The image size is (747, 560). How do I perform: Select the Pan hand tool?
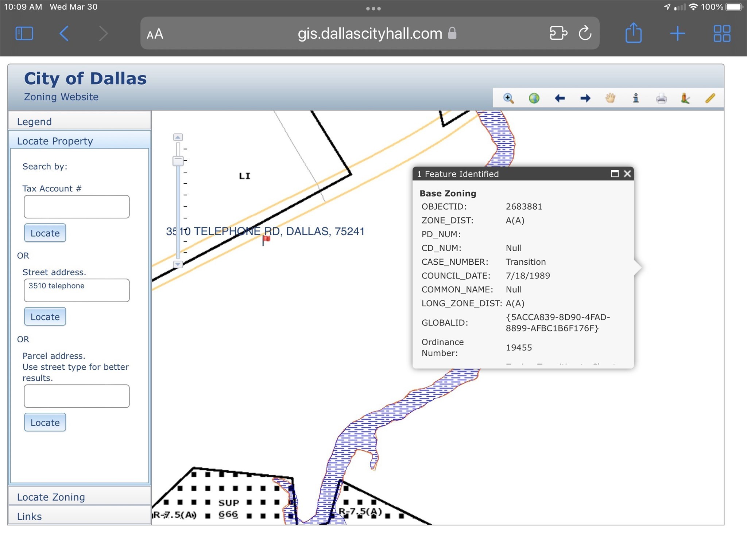610,98
